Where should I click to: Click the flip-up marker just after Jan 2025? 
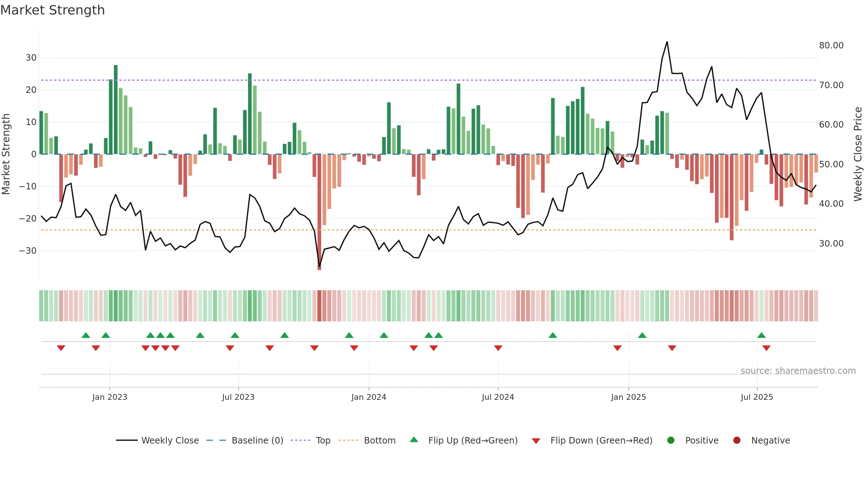tap(642, 335)
